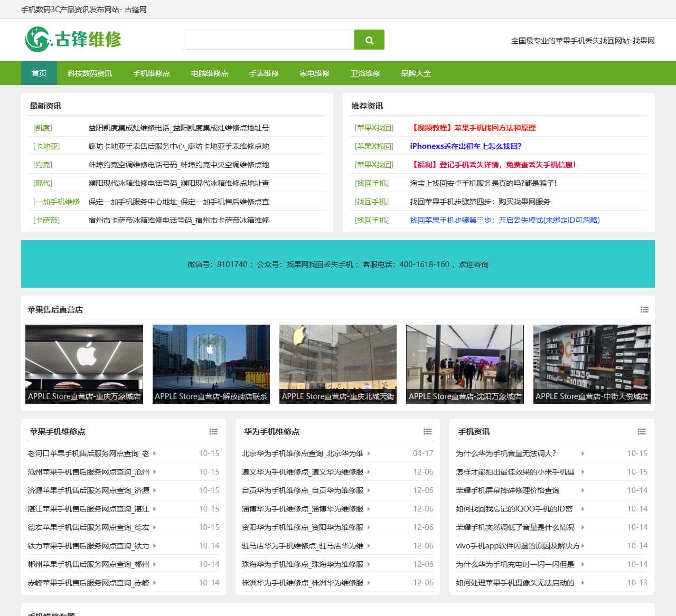Open 卫浴维修 nav item
The image size is (676, 616).
coord(365,73)
